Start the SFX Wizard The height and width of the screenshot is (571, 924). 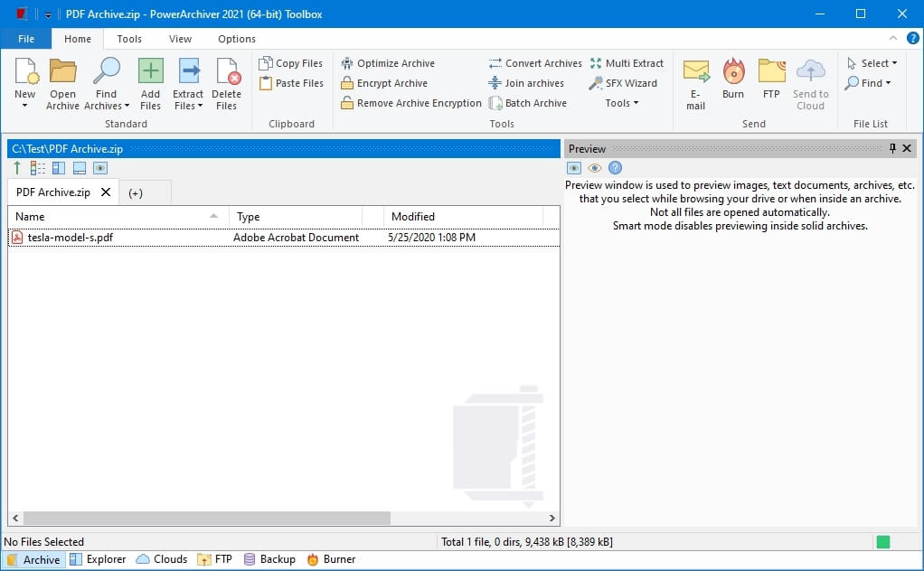click(623, 83)
